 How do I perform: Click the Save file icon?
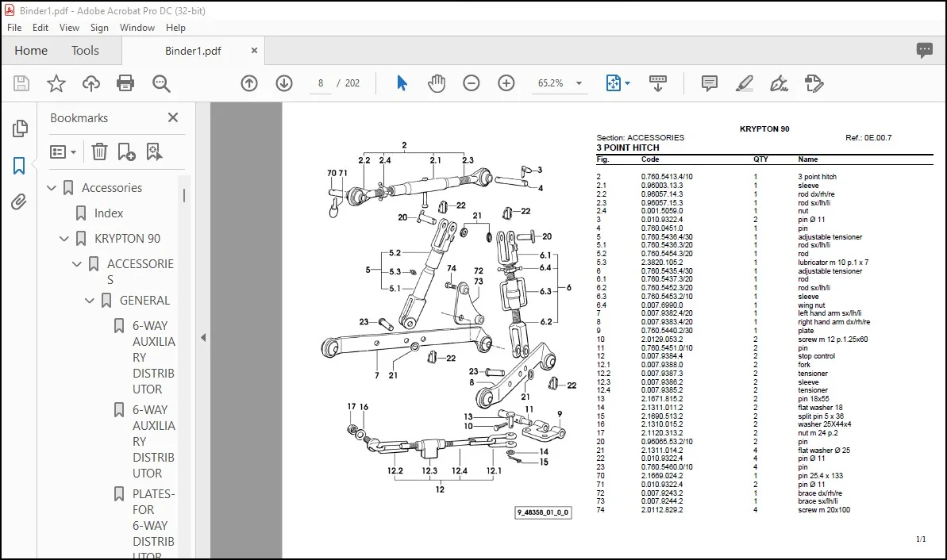pyautogui.click(x=21, y=83)
